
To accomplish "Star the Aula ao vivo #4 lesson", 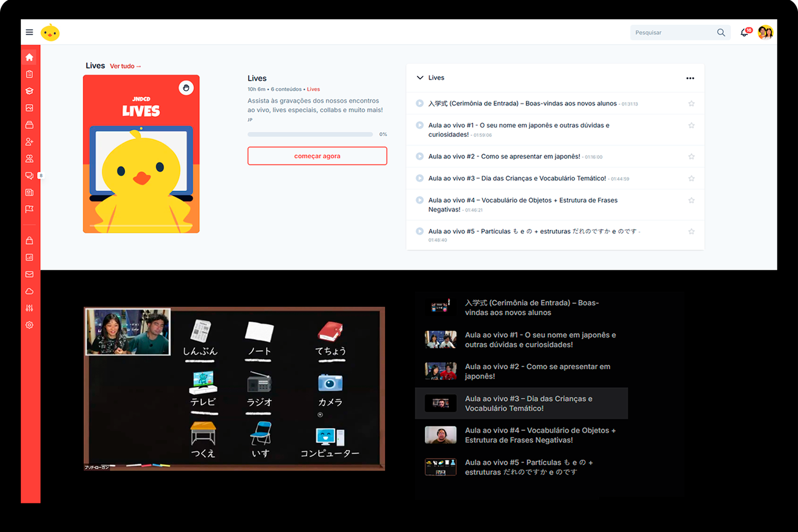I will pos(691,201).
